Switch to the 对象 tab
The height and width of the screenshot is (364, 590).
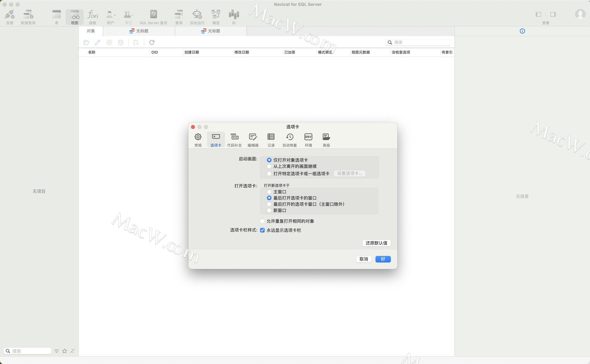tap(91, 31)
